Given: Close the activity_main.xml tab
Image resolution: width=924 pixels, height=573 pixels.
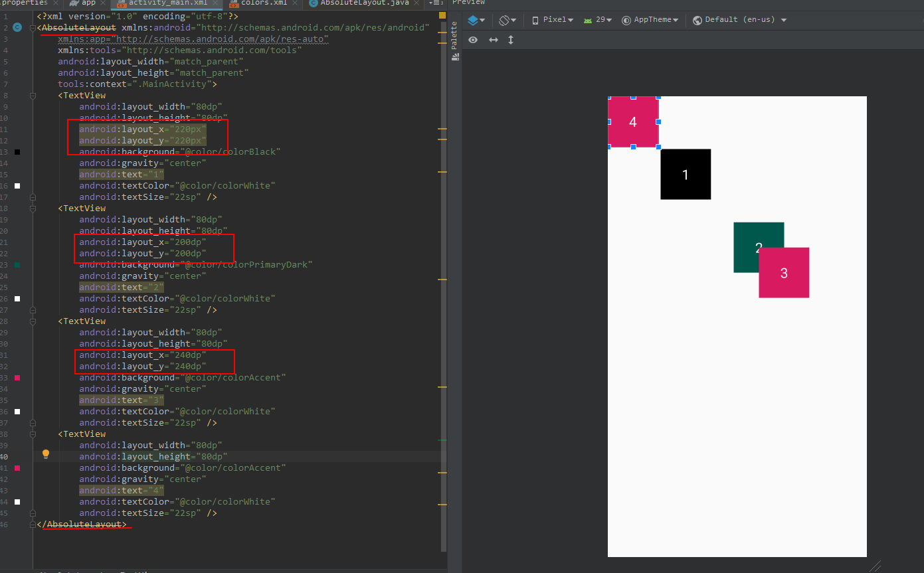Looking at the screenshot, I should [215, 3].
